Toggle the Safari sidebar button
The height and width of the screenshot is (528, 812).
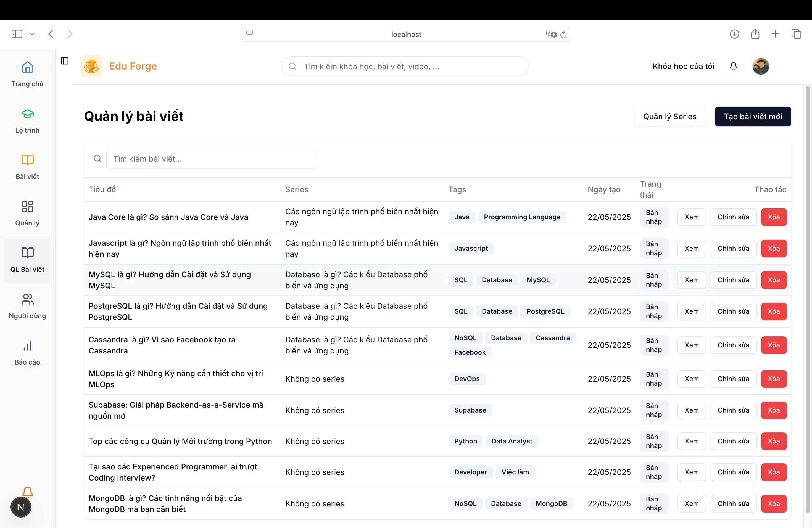click(17, 34)
